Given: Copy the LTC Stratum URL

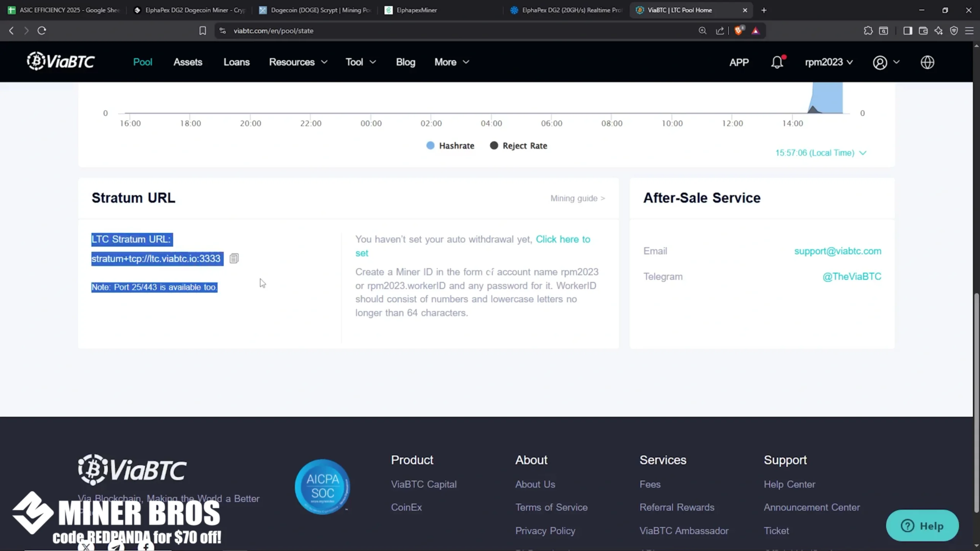Looking at the screenshot, I should click(x=234, y=258).
